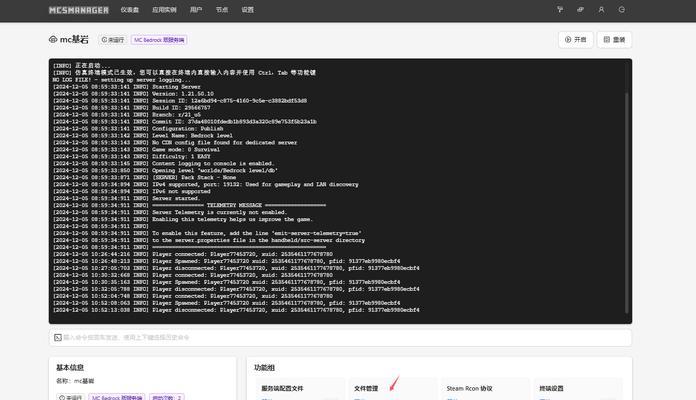The width and height of the screenshot is (696, 400).
Task: Click the 未运行 status tag in header
Action: click(x=113, y=40)
